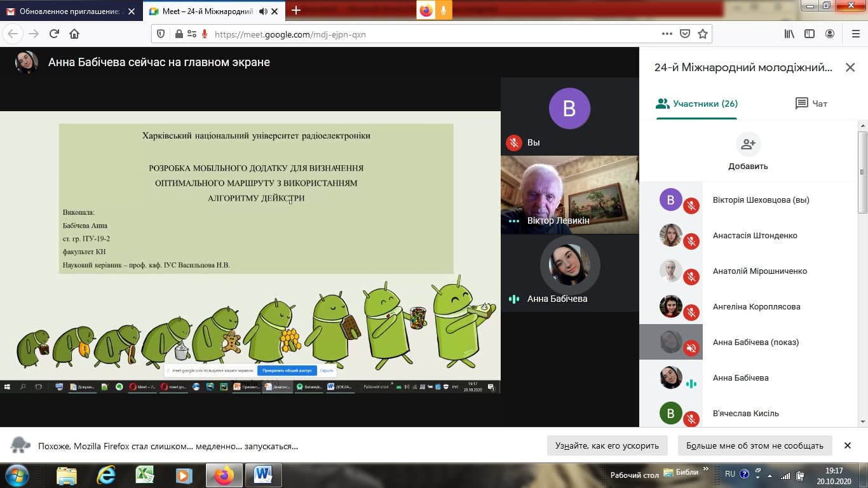Open Firefox account menu
The image size is (868, 488).
(x=830, y=34)
